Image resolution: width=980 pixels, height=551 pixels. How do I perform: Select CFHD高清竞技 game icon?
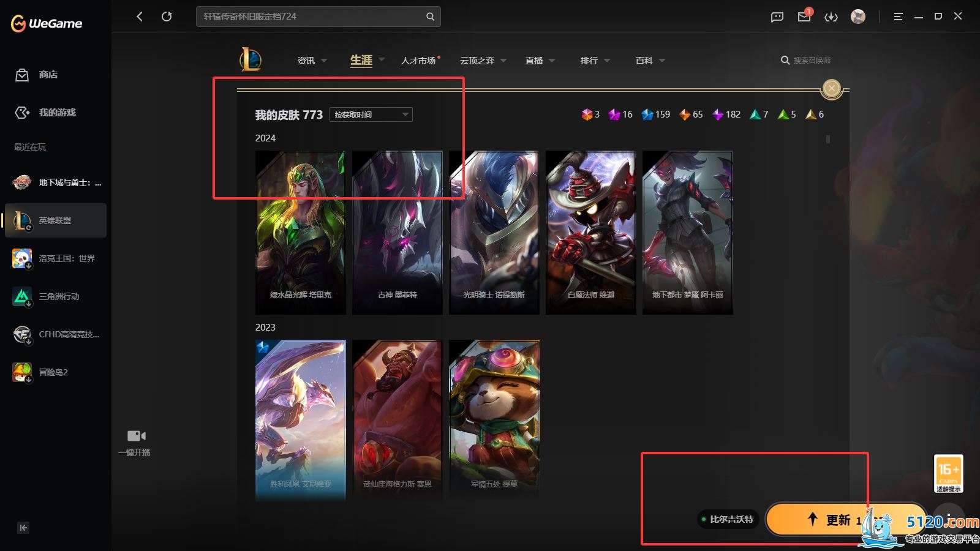(22, 334)
